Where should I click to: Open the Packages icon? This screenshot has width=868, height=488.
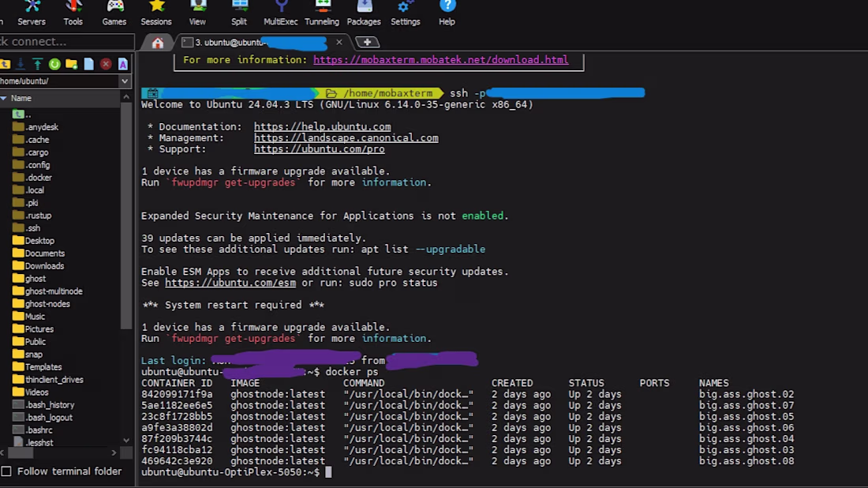[x=364, y=13]
